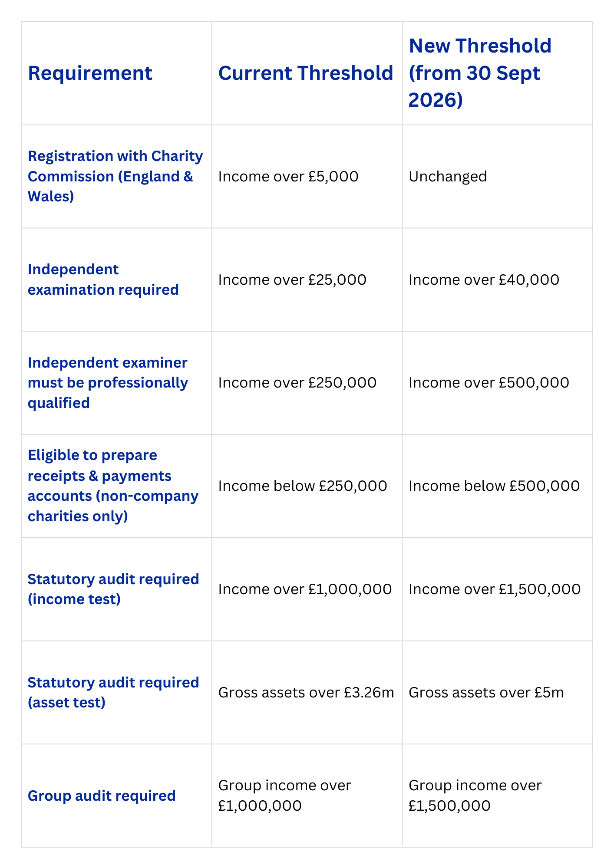Image resolution: width=614 pixels, height=868 pixels.
Task: Click the 'Gross assets over £5m' cell
Action: point(486,692)
